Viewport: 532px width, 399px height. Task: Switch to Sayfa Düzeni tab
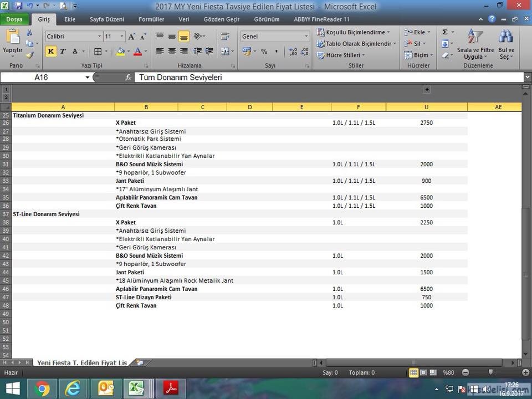107,19
